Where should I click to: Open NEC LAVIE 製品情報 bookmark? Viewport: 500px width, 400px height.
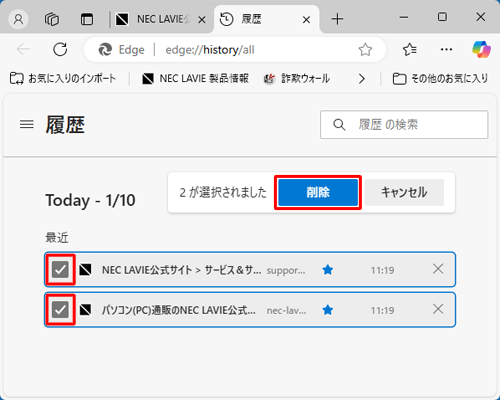click(x=195, y=79)
